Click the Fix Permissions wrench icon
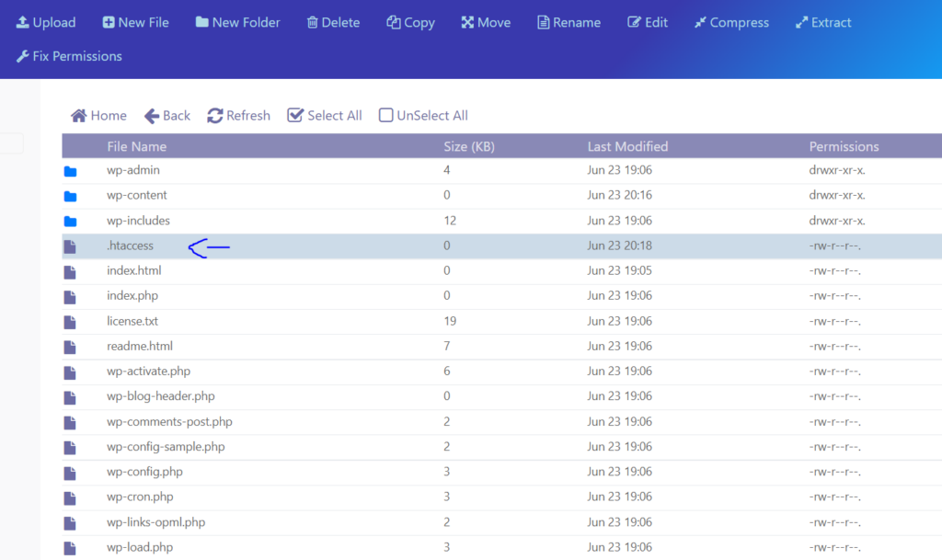Viewport: 942px width, 560px height. [22, 56]
